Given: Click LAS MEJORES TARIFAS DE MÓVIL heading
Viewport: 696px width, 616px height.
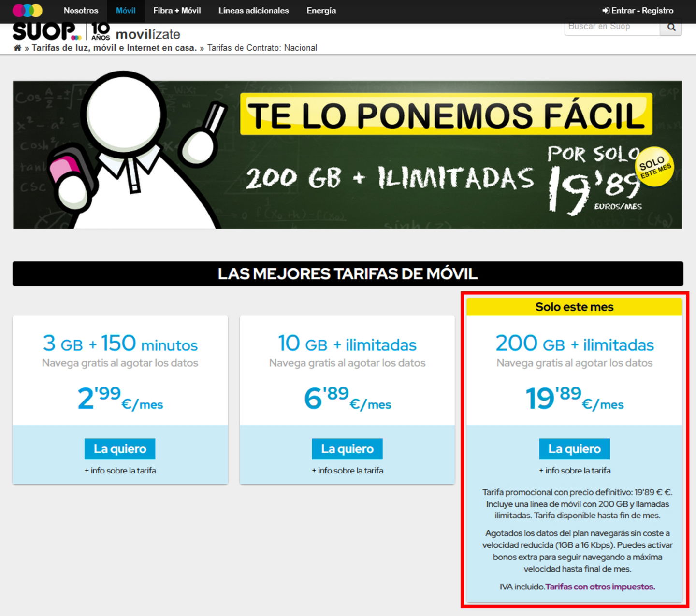Looking at the screenshot, I should 348,273.
